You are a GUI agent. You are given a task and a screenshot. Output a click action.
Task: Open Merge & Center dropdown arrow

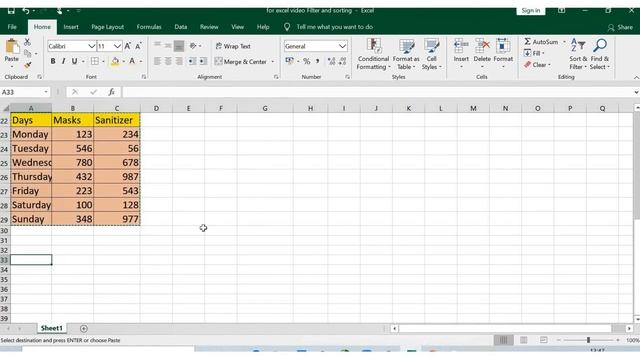click(273, 62)
